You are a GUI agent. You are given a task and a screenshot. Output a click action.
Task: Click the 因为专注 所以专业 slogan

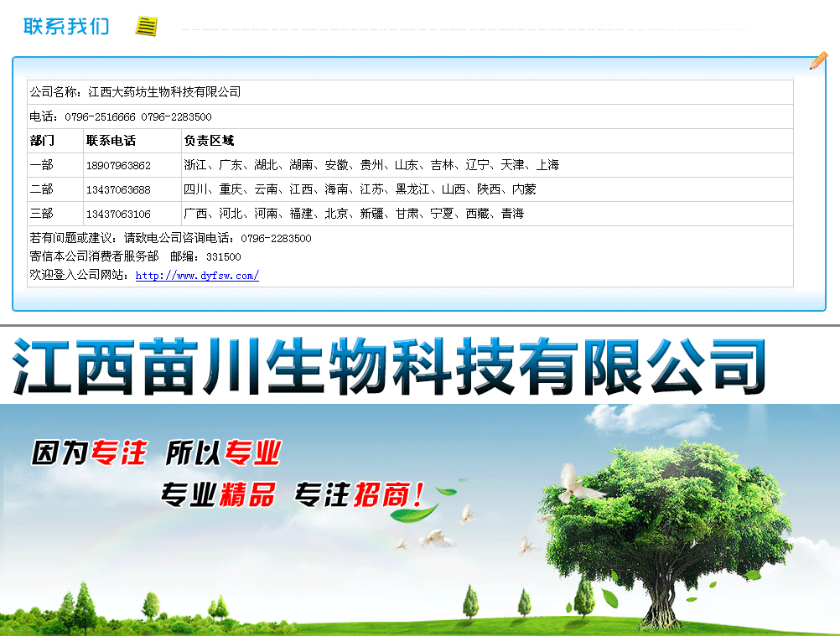tap(157, 452)
